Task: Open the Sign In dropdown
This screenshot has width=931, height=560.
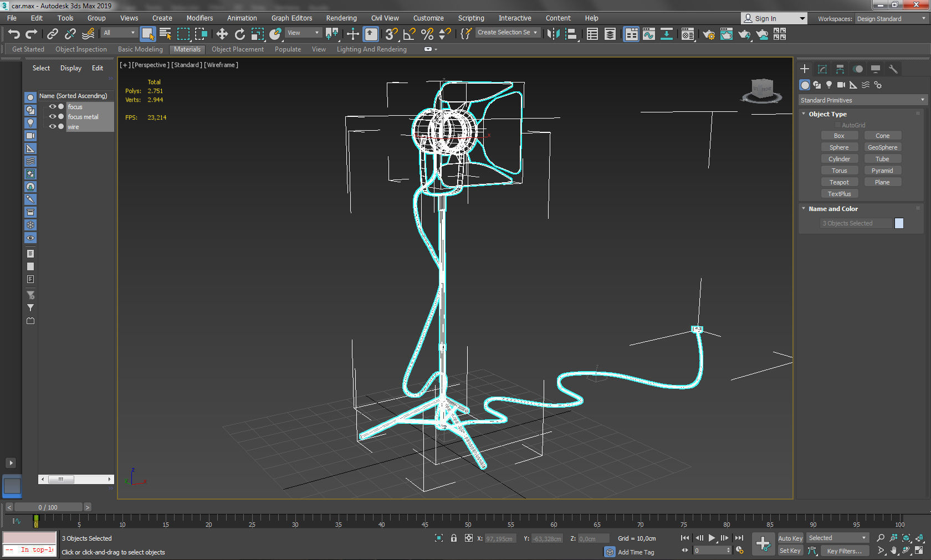Action: coord(774,18)
